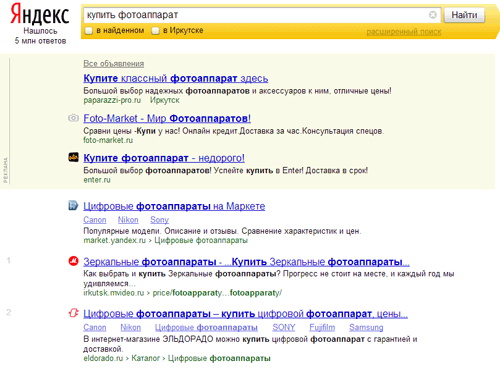Click the Canon sublink under the Маркет result
The height and width of the screenshot is (369, 500).
click(x=95, y=220)
